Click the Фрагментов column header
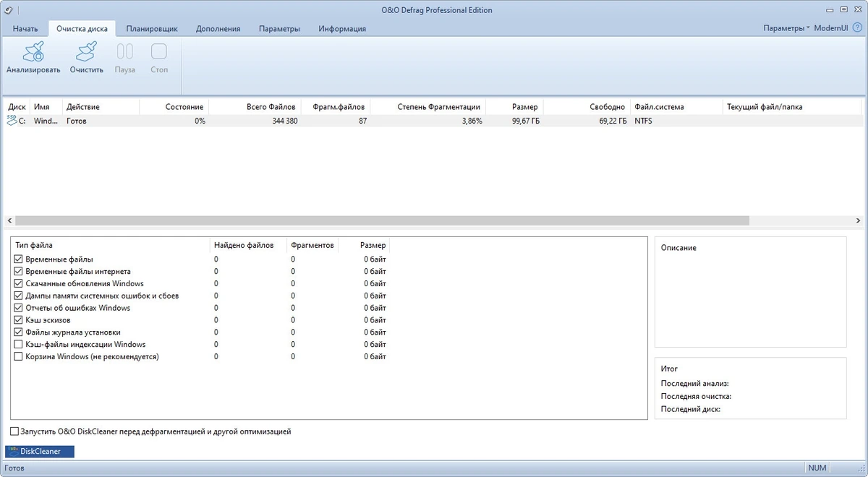Viewport: 868px width, 477px height. (312, 245)
